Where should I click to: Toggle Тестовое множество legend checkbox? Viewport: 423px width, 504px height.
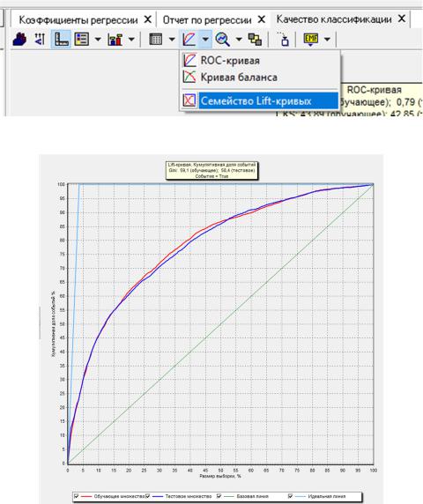[147, 496]
